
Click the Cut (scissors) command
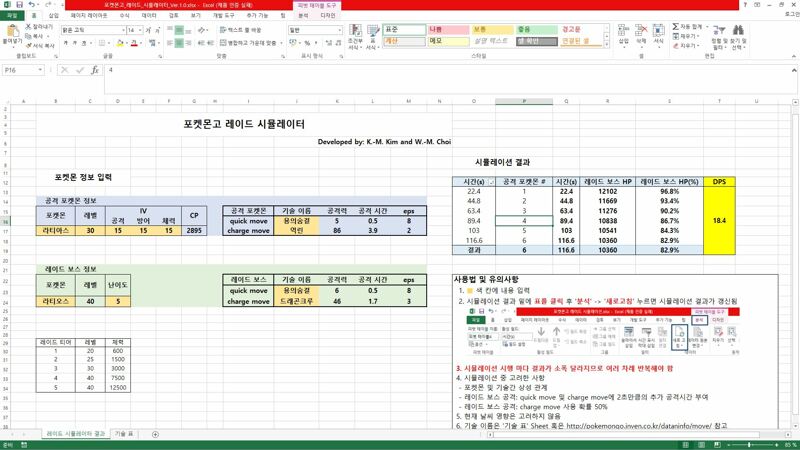click(x=39, y=27)
